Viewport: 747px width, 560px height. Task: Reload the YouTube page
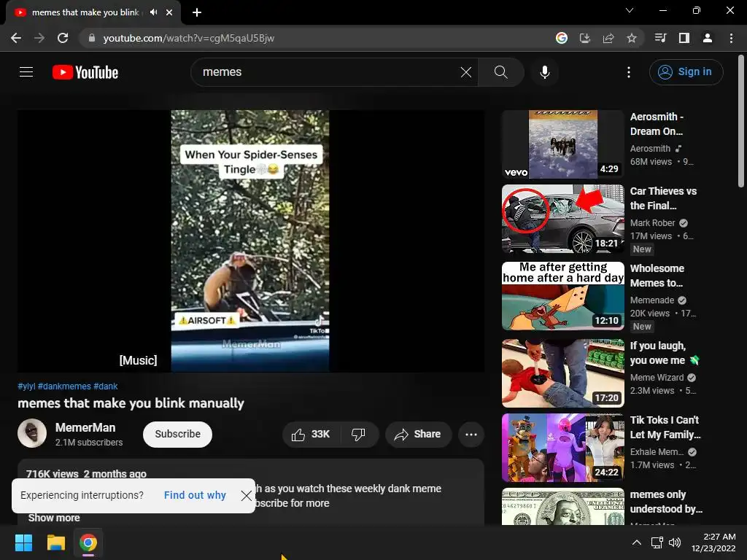[63, 38]
